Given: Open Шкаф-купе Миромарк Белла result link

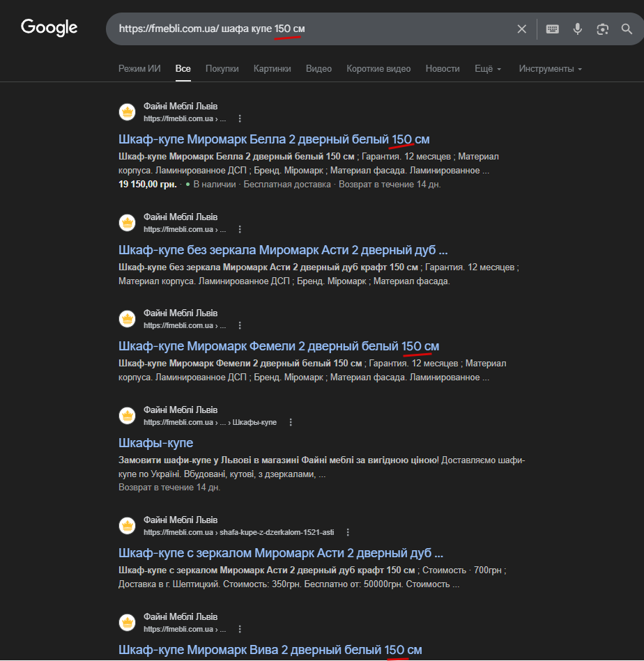Looking at the screenshot, I should (274, 139).
